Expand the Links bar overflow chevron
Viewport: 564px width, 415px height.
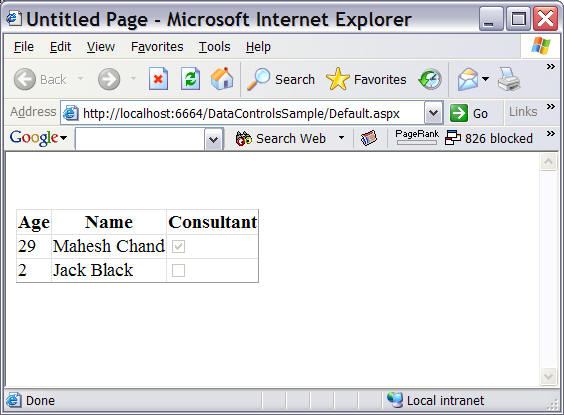pos(551,106)
